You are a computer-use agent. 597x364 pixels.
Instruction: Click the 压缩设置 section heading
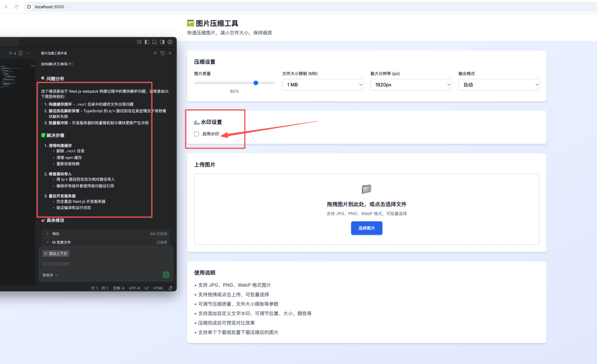205,62
